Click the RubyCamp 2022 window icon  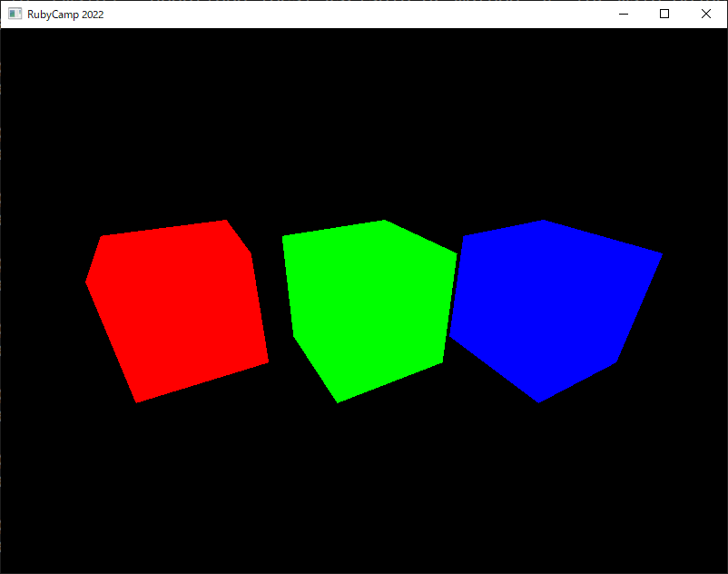point(15,14)
